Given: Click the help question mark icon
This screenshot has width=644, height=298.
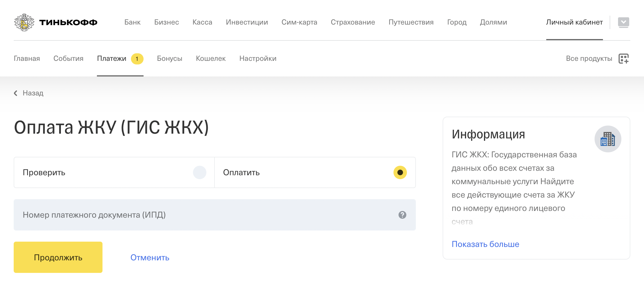Looking at the screenshot, I should coord(402,215).
